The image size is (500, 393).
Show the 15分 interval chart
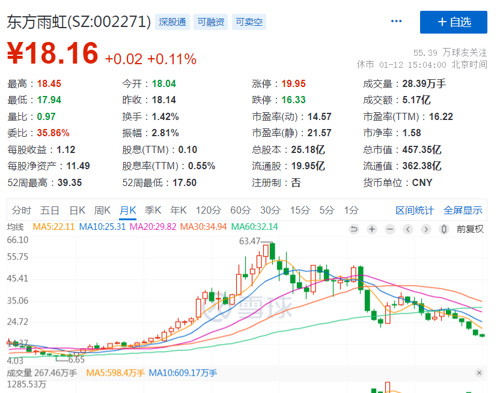pos(300,210)
